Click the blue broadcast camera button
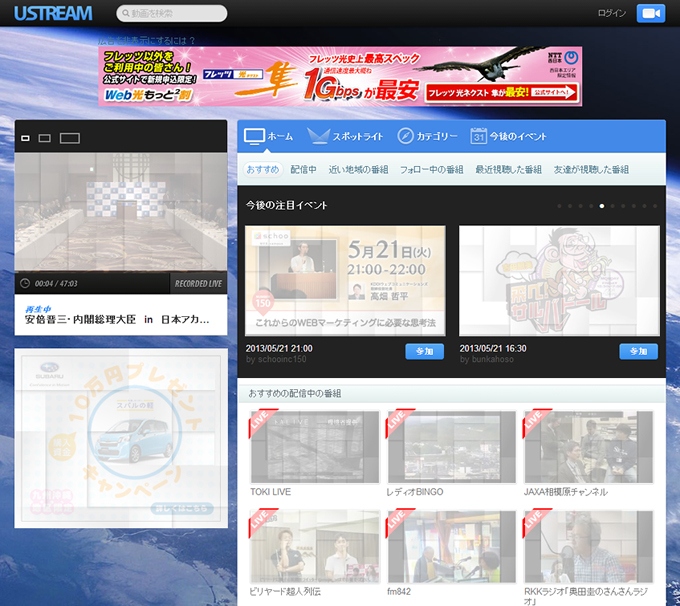The width and height of the screenshot is (680, 606). [651, 13]
